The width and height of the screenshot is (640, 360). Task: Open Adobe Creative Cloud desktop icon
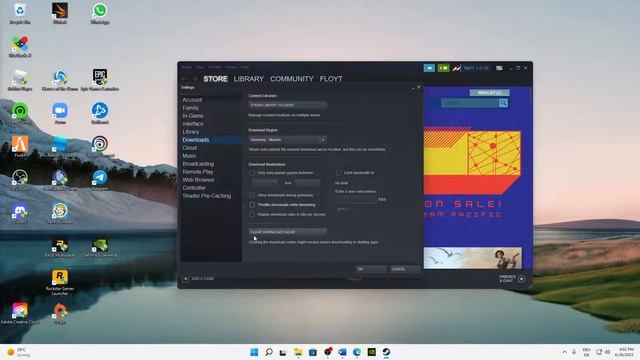(20, 313)
